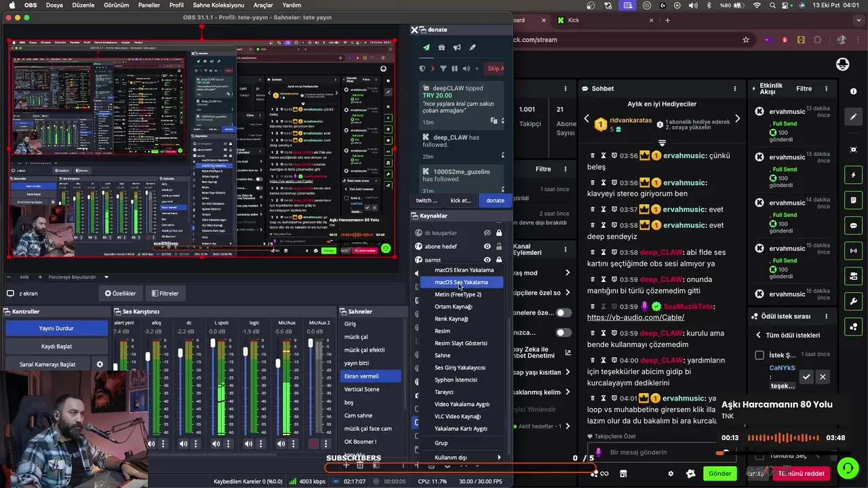868x488 pixels.
Task: Reject the CaNYkS reward request X
Action: pyautogui.click(x=823, y=377)
